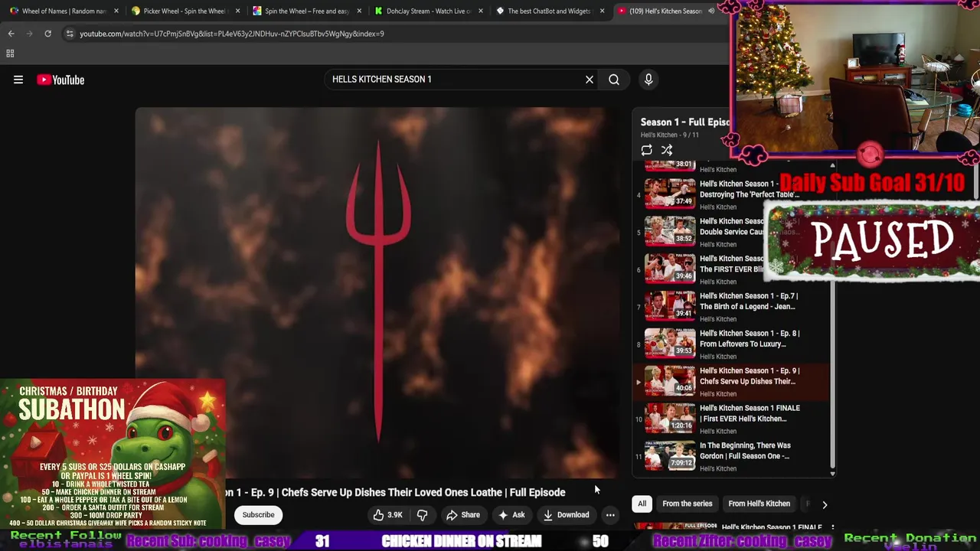Open the YouTube guide hamburger menu

(18, 80)
